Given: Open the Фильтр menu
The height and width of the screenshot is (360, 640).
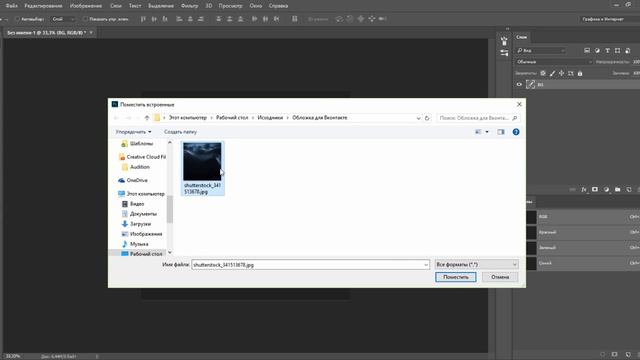Looking at the screenshot, I should [x=189, y=6].
